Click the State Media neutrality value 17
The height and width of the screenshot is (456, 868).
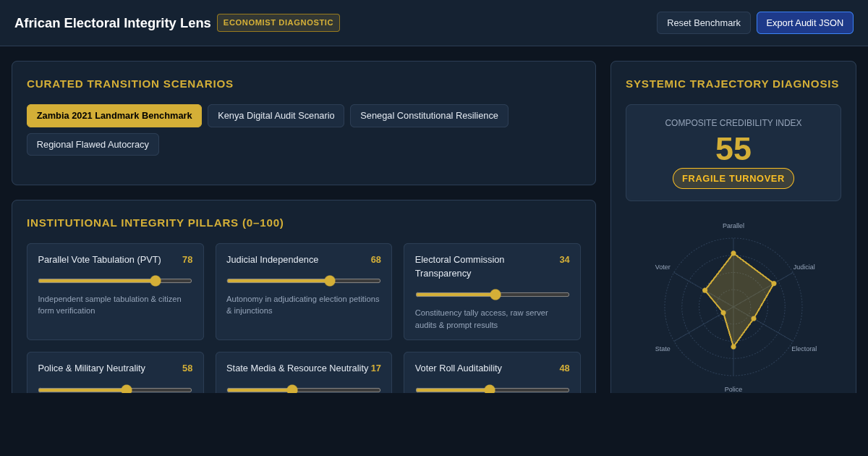pyautogui.click(x=376, y=368)
